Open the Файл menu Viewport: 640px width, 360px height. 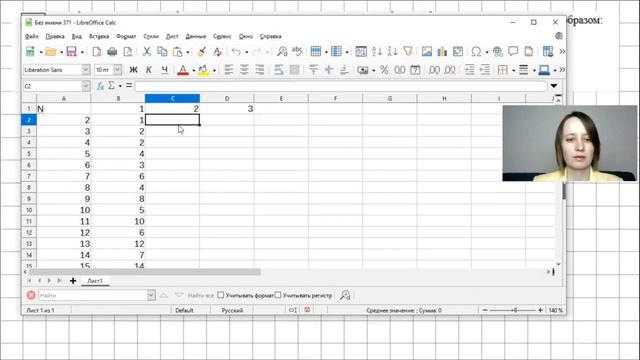(31, 36)
